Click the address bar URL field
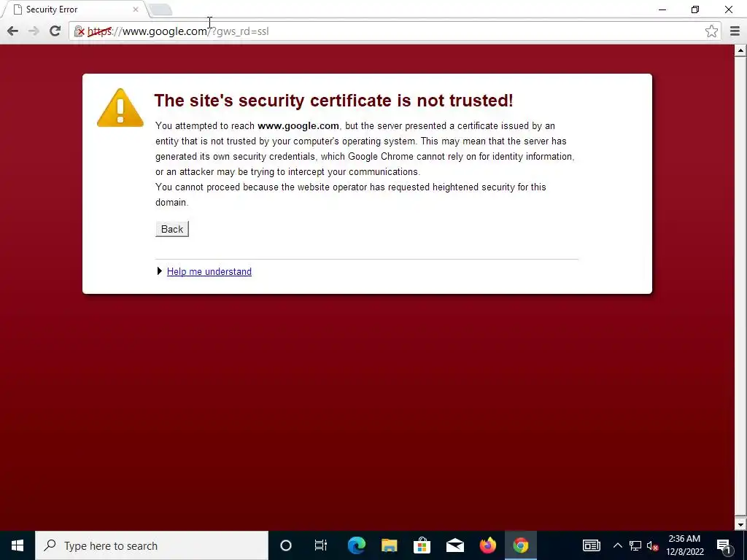747x560 pixels. pyautogui.click(x=393, y=31)
